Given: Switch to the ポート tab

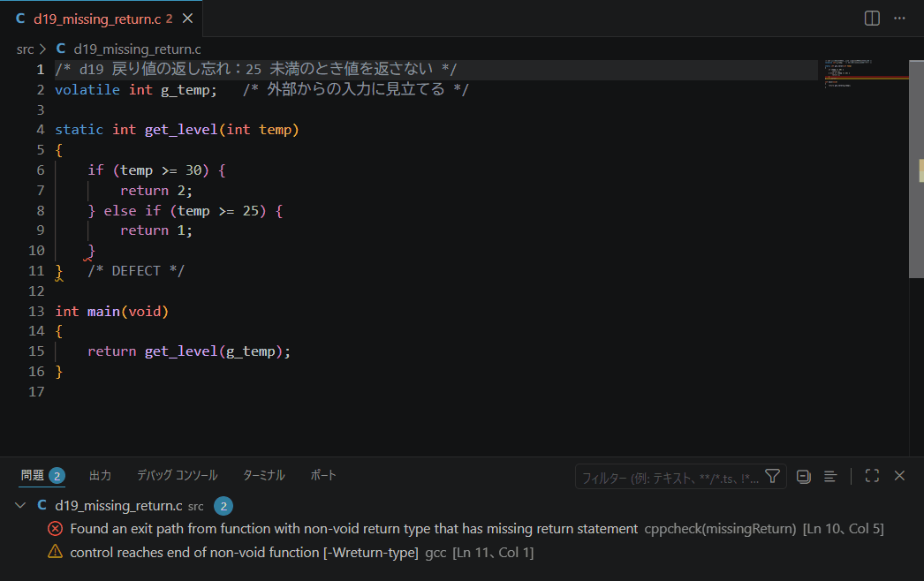Looking at the screenshot, I should tap(323, 475).
